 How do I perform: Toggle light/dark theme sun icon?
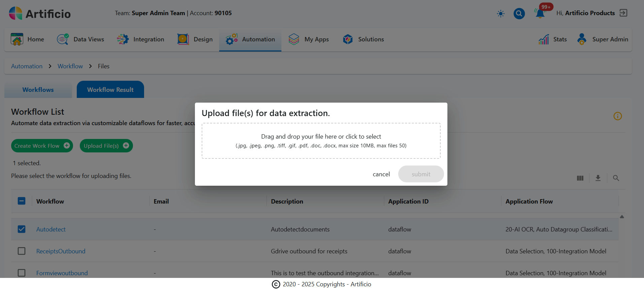501,14
